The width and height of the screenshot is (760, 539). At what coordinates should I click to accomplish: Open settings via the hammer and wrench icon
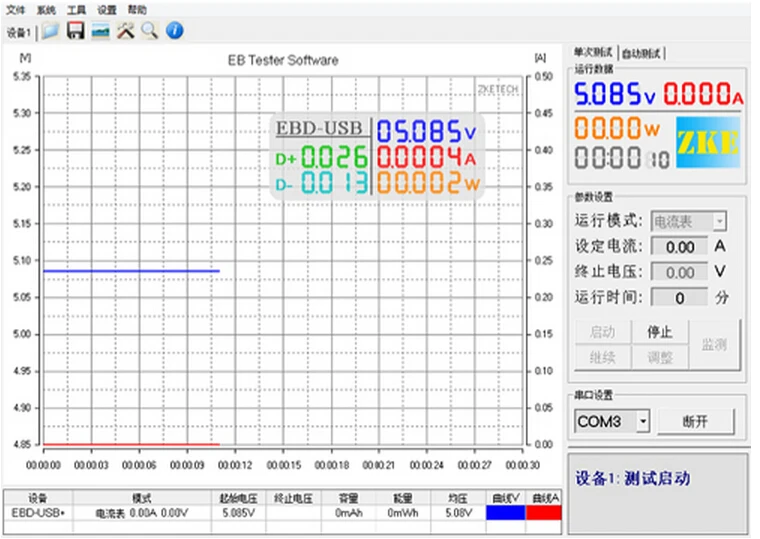126,31
